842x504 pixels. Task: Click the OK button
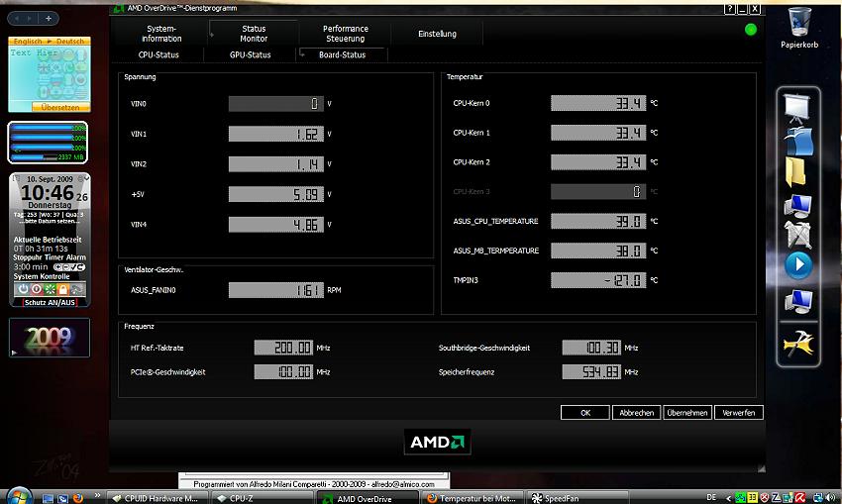(x=585, y=412)
